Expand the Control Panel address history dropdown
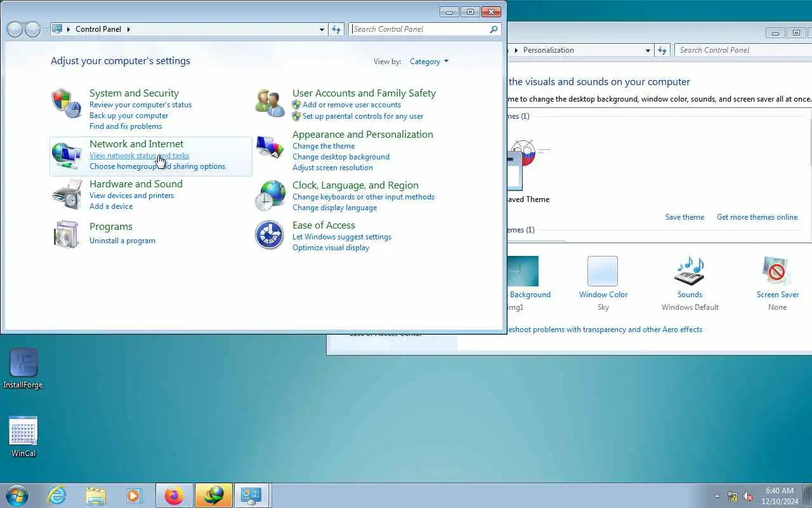812x508 pixels. [322, 29]
